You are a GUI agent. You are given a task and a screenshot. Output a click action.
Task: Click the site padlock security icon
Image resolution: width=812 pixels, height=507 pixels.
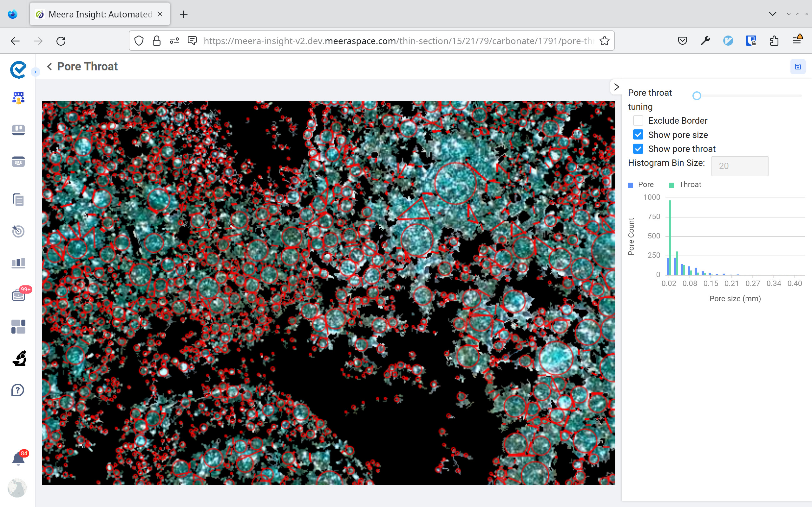(157, 41)
